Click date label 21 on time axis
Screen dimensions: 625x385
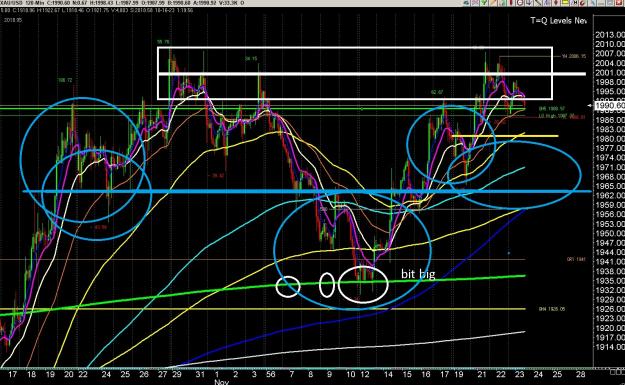coord(482,374)
